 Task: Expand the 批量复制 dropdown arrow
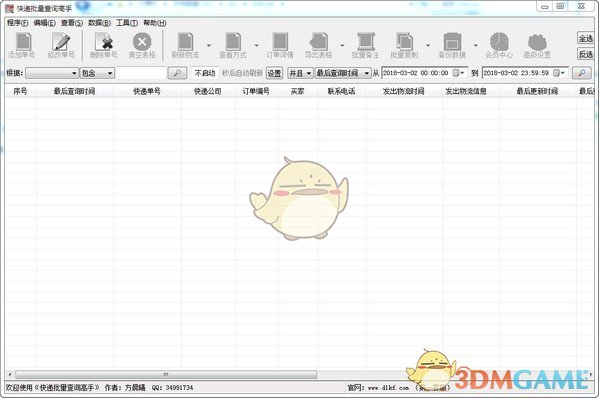pos(428,45)
